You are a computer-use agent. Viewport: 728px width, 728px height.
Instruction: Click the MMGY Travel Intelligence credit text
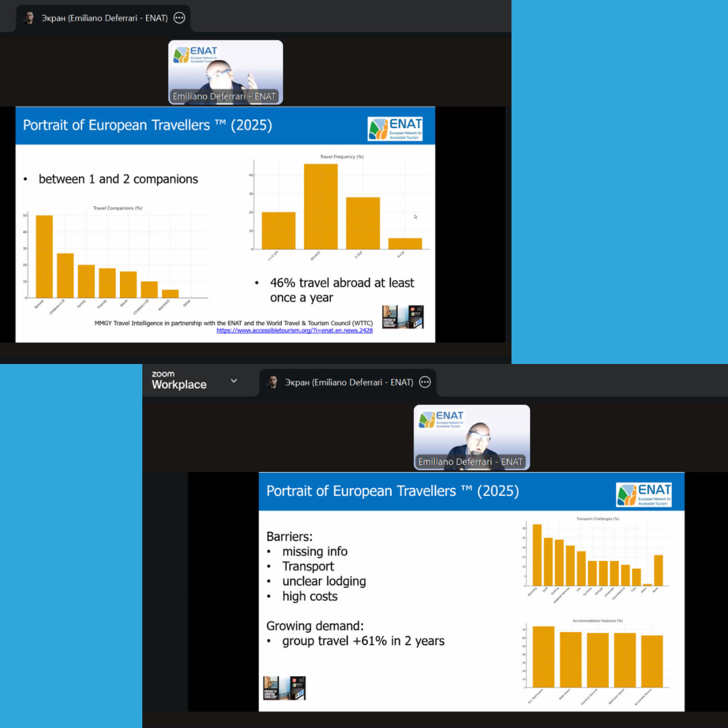coord(233,323)
